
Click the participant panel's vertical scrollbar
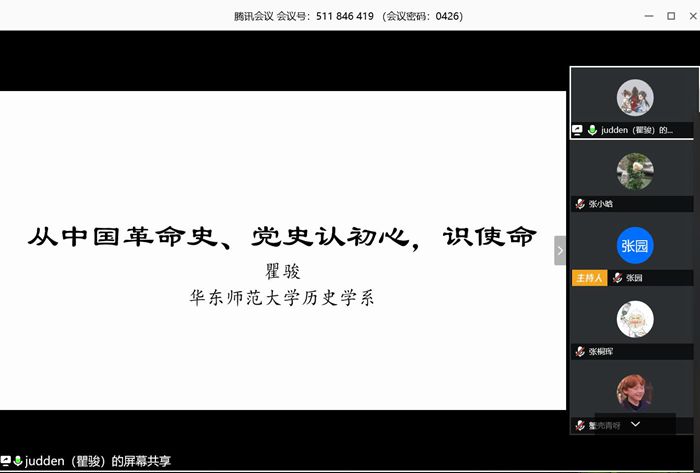(x=697, y=89)
